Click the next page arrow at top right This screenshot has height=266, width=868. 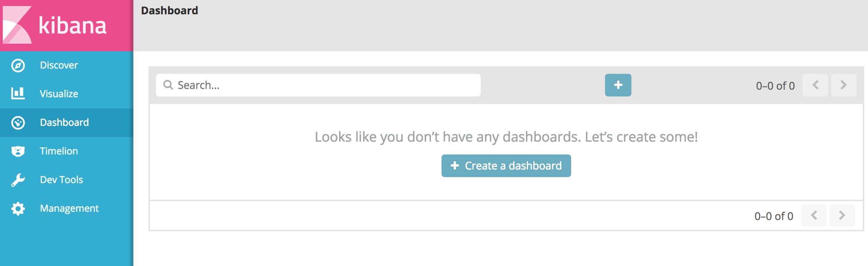(x=843, y=85)
